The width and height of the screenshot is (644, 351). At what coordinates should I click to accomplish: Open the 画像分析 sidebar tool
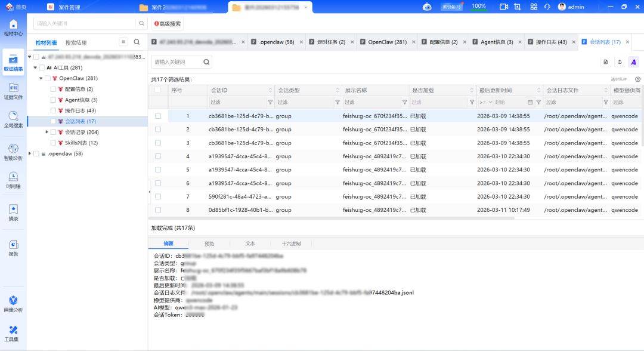13,303
